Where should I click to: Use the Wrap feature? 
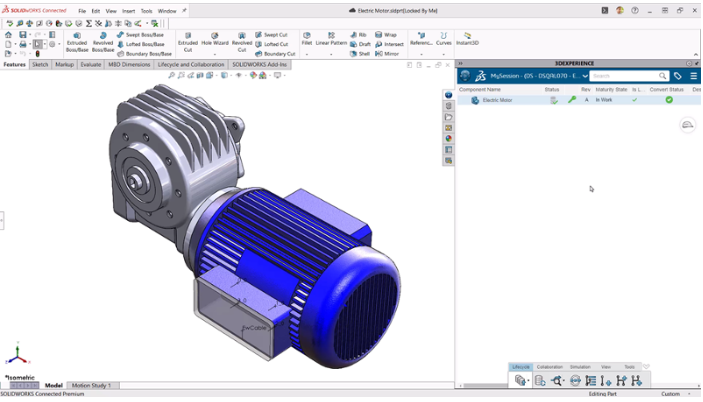(386, 35)
